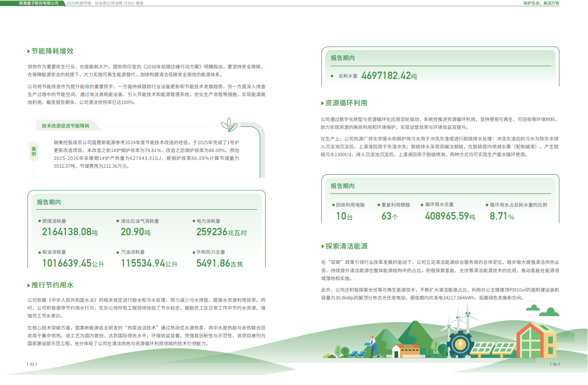Click the triangle marker beside 资源循环利用
The height and width of the screenshot is (385, 588).
(322, 103)
